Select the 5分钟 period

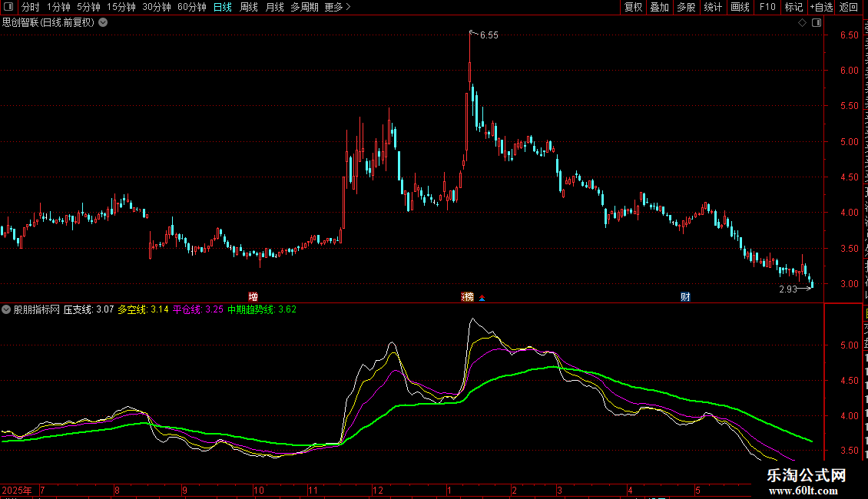[88, 7]
